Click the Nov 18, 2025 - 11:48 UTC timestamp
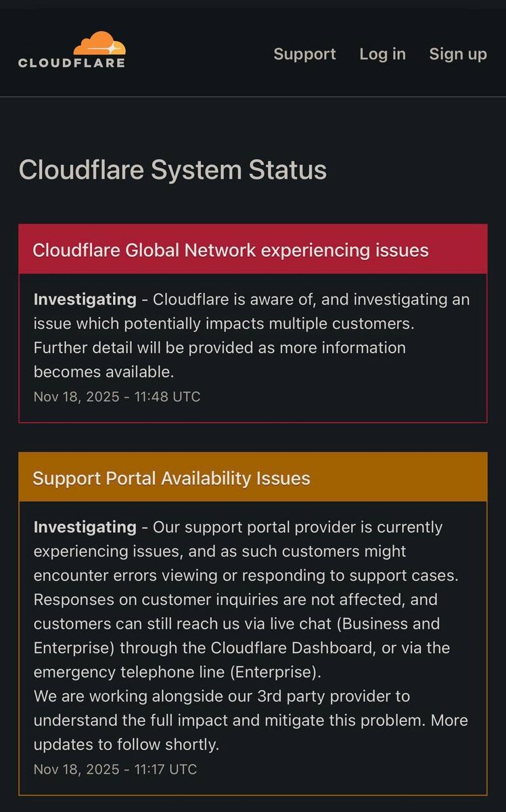 (x=117, y=397)
